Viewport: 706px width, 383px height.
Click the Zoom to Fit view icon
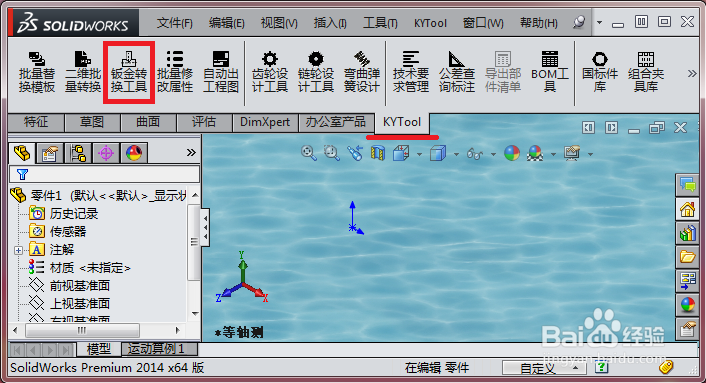coord(308,153)
